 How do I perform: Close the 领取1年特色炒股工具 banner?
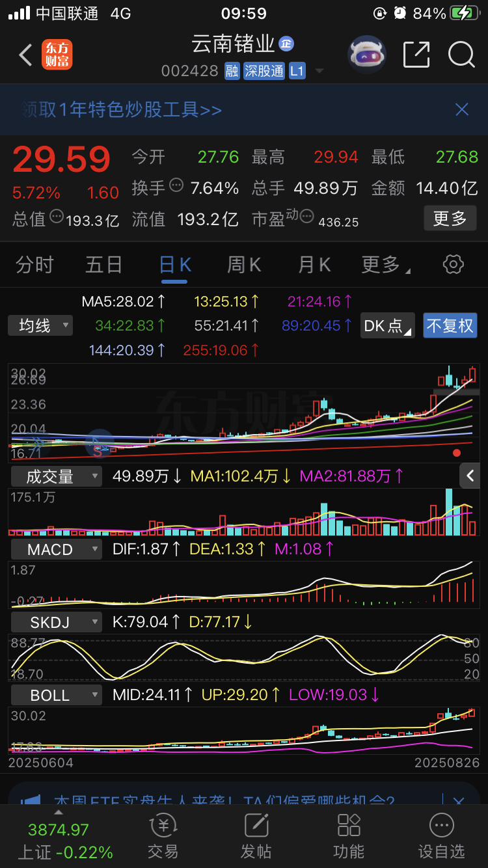462,109
